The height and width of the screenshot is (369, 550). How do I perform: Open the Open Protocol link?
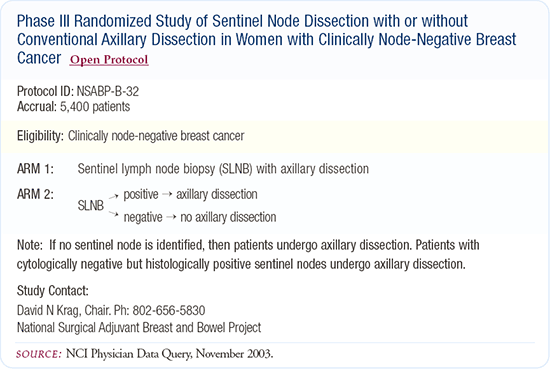(x=109, y=60)
